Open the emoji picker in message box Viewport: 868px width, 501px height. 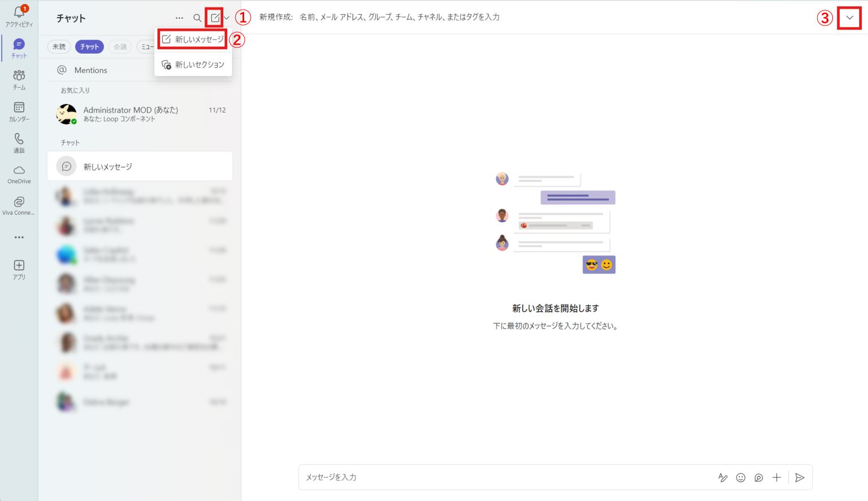pyautogui.click(x=740, y=478)
